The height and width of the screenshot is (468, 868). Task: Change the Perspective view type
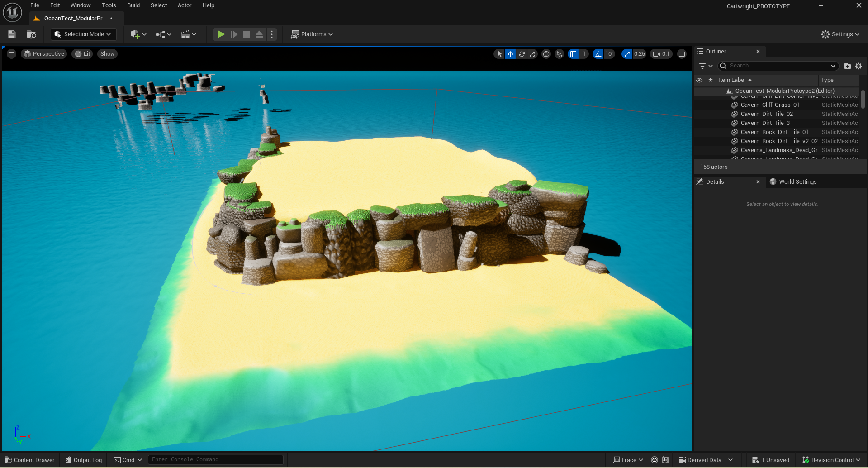click(x=44, y=54)
